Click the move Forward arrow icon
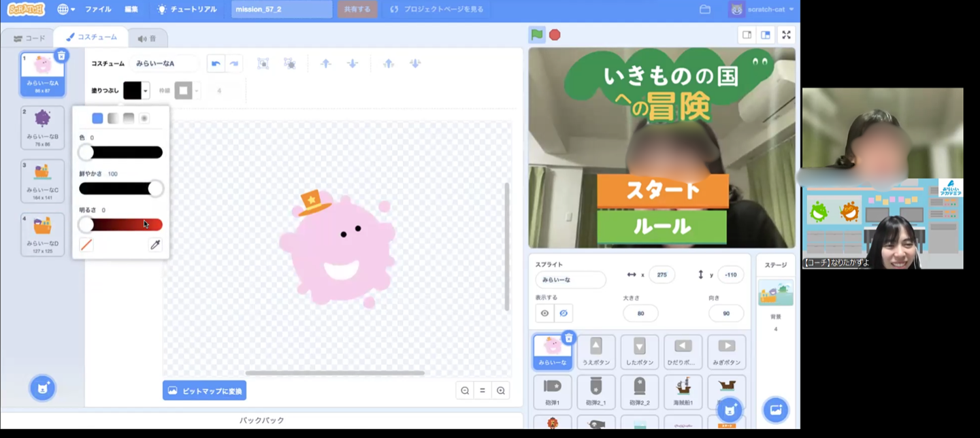 326,63
